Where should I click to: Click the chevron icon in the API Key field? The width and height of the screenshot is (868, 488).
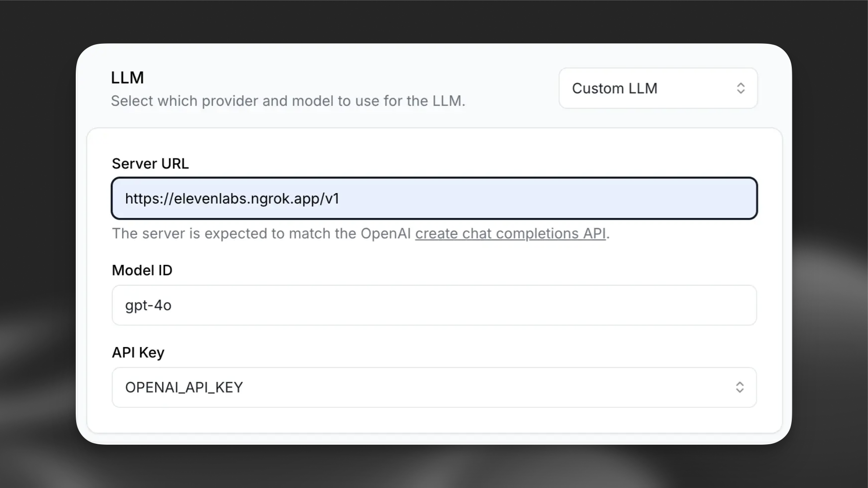(740, 387)
